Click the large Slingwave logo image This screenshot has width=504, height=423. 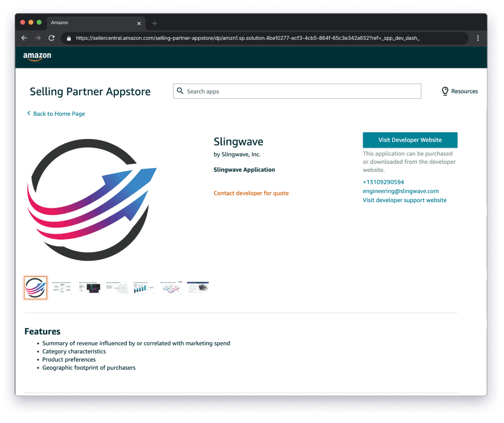[92, 200]
